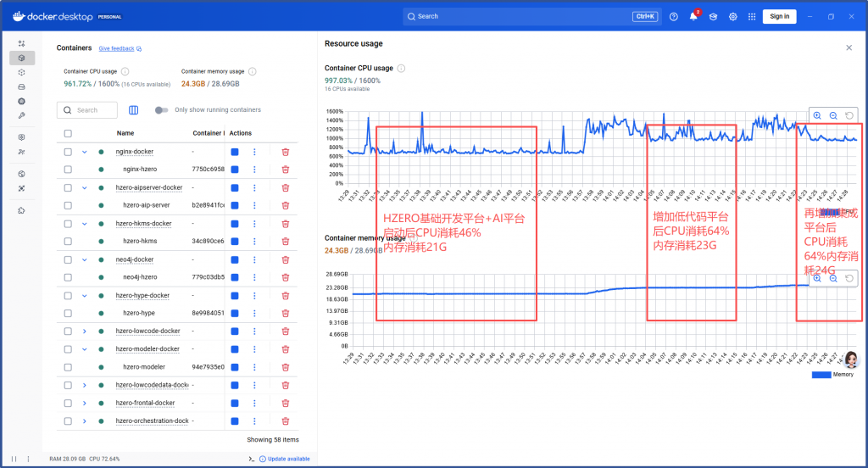Open more actions menu for neo4j-hzero
Image resolution: width=868 pixels, height=468 pixels.
(254, 276)
